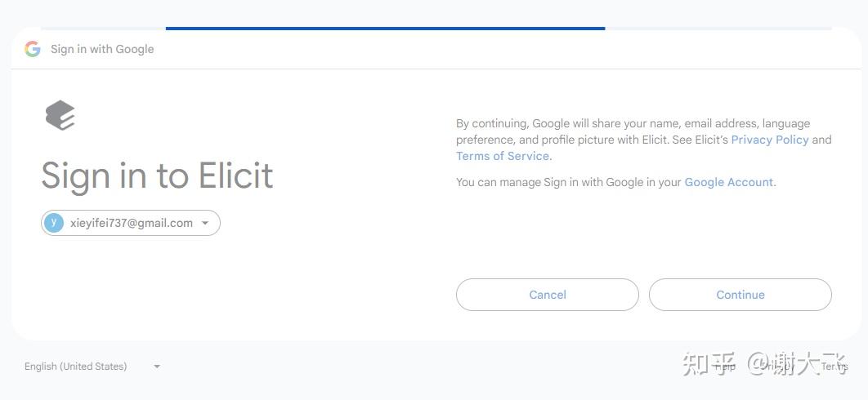Select the xieyifei737@gmail.com account address
868x400 pixels.
coord(132,223)
